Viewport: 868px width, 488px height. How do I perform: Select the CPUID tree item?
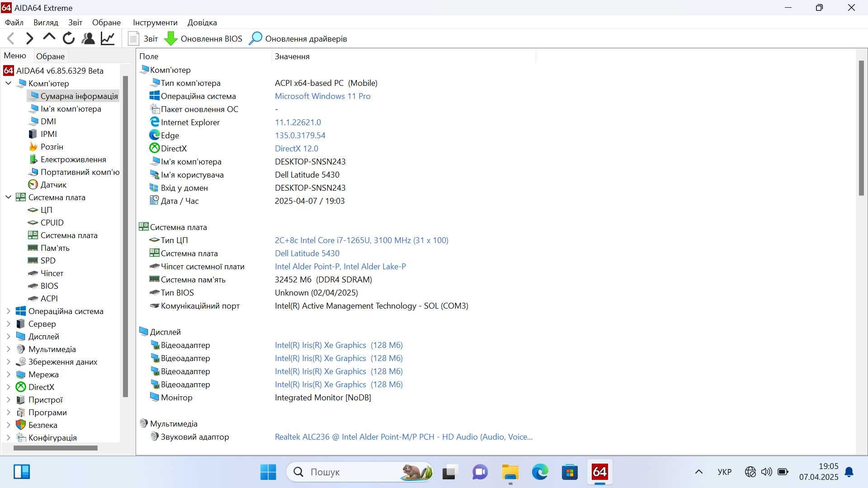tap(46, 222)
